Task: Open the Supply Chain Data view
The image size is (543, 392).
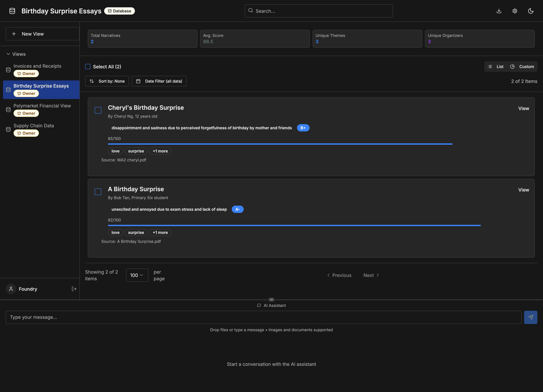Action: [x=41, y=129]
